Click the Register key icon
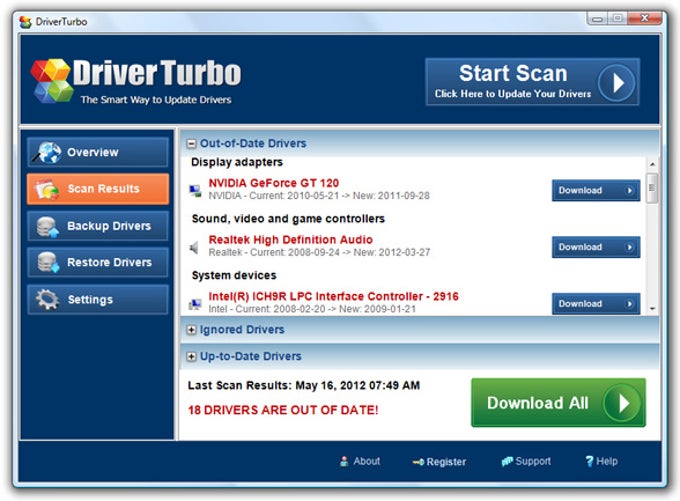Viewport: 680px width, 501px height. coord(418,462)
